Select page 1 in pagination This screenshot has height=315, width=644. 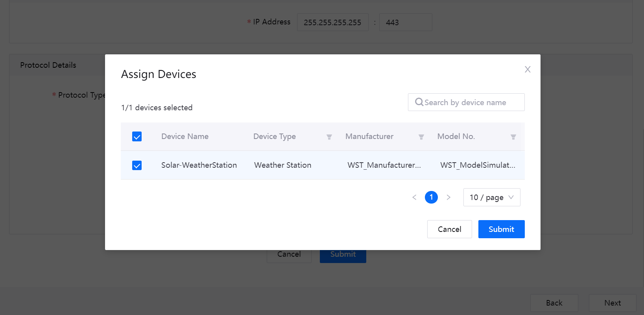(x=431, y=197)
